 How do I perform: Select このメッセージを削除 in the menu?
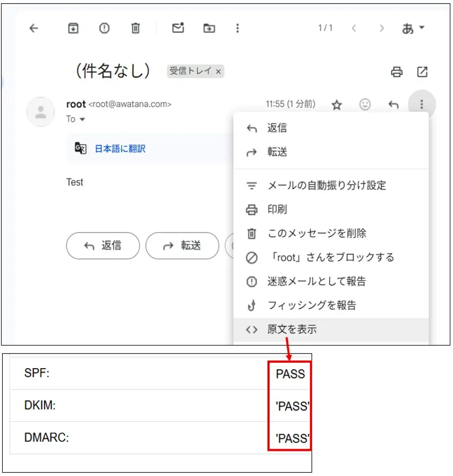[x=331, y=233]
